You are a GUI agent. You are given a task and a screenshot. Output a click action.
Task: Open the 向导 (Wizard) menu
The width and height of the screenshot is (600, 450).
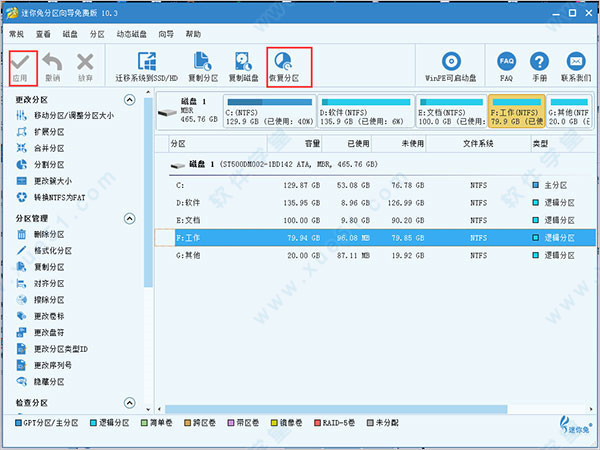pyautogui.click(x=166, y=34)
